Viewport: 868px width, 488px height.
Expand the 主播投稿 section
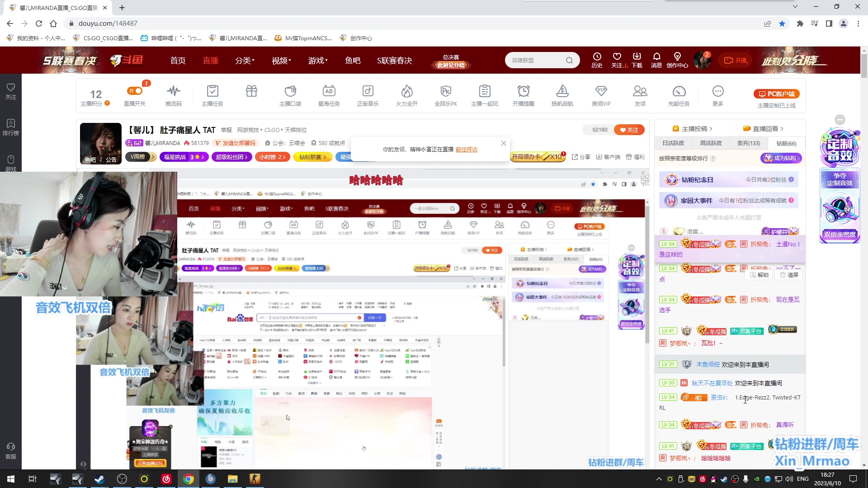(x=692, y=129)
